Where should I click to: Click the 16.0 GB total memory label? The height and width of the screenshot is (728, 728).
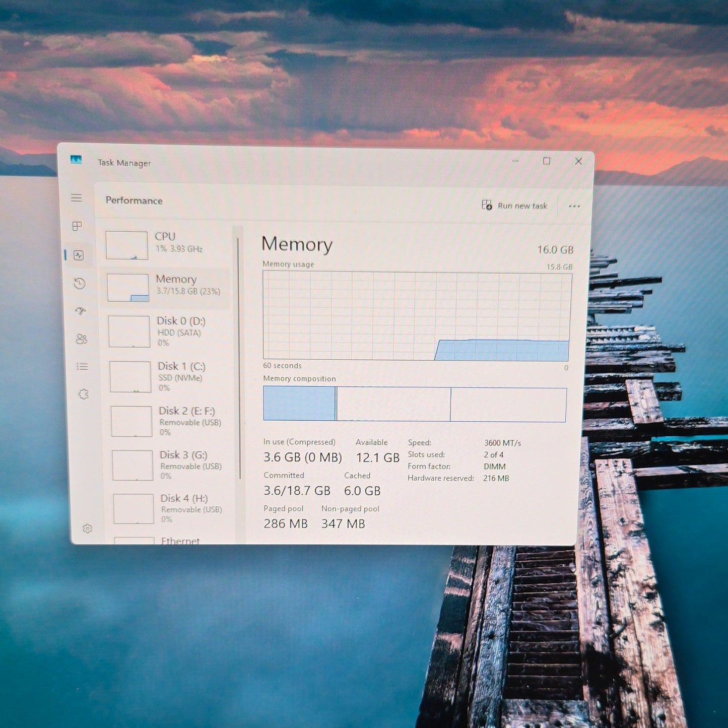555,250
